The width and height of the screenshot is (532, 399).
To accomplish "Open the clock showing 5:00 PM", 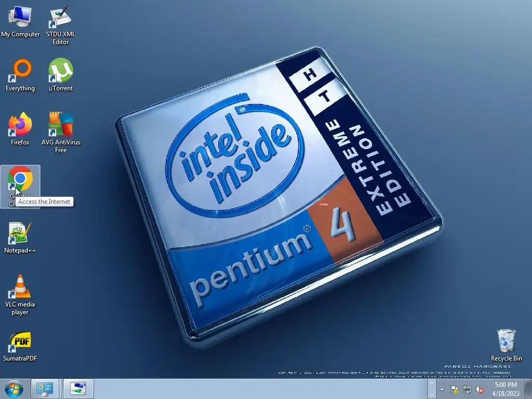I will [x=506, y=389].
